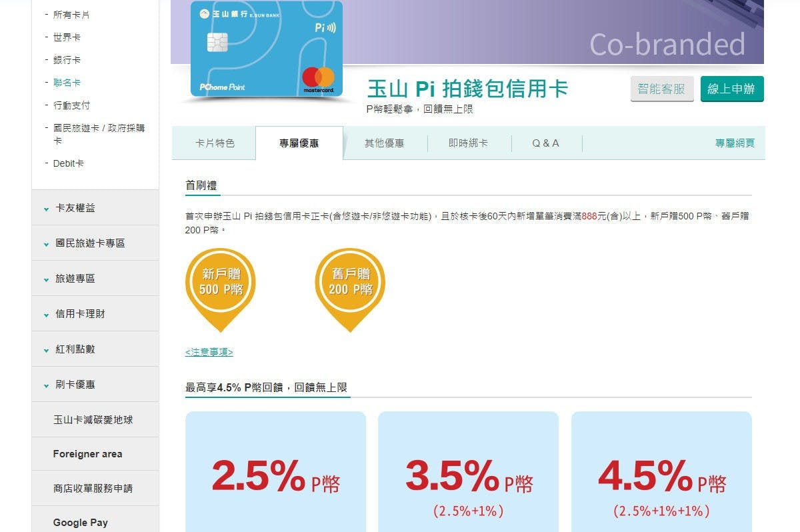800x532 pixels.
Task: Click the 智能客服 button
Action: coord(662,89)
